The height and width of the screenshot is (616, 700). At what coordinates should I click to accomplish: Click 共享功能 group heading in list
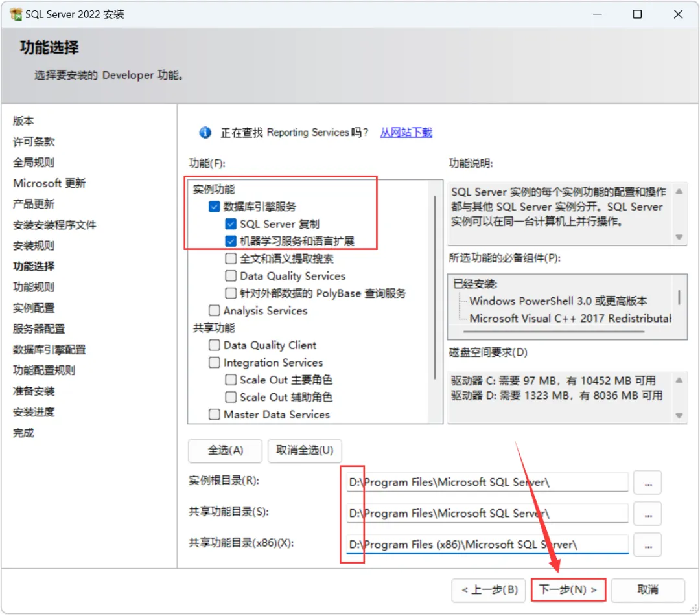[x=214, y=328]
